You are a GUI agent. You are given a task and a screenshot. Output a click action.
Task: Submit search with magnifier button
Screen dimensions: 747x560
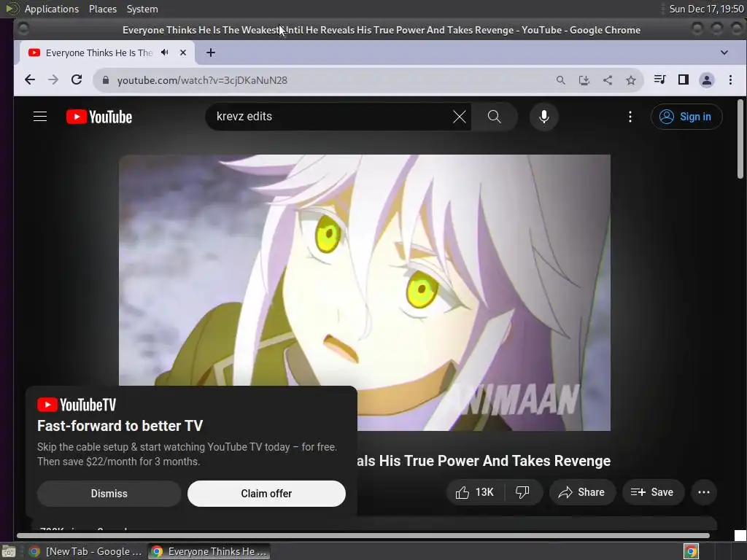click(x=495, y=117)
